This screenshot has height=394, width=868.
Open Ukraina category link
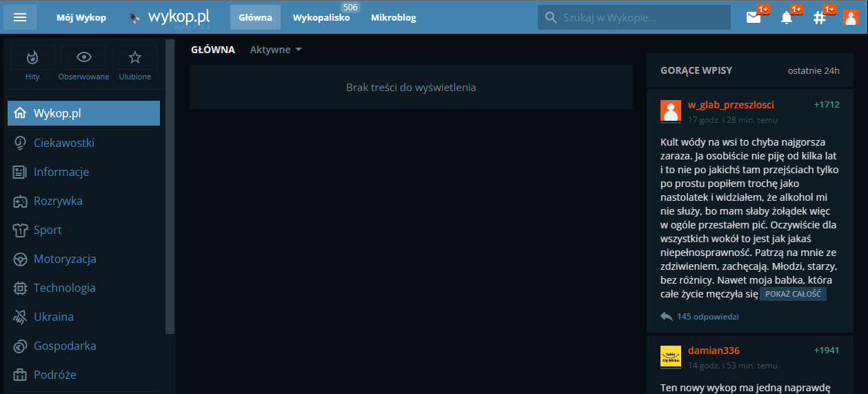(x=54, y=317)
